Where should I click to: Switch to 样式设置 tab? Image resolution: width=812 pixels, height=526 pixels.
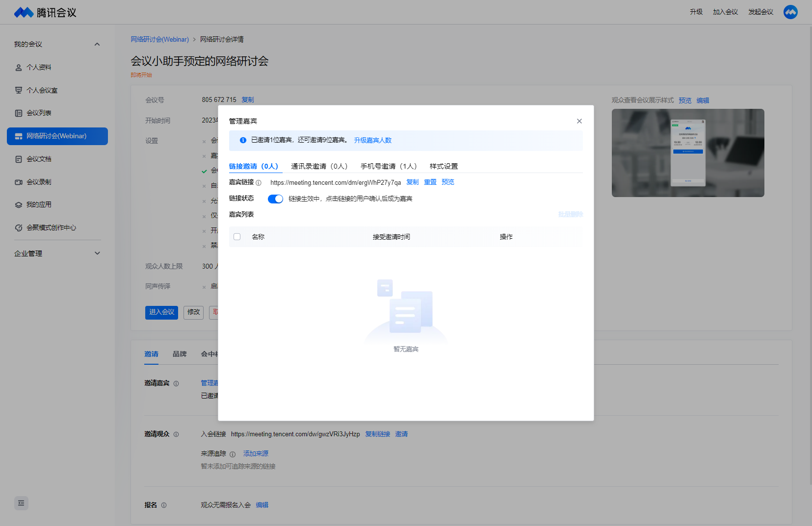[x=444, y=166]
